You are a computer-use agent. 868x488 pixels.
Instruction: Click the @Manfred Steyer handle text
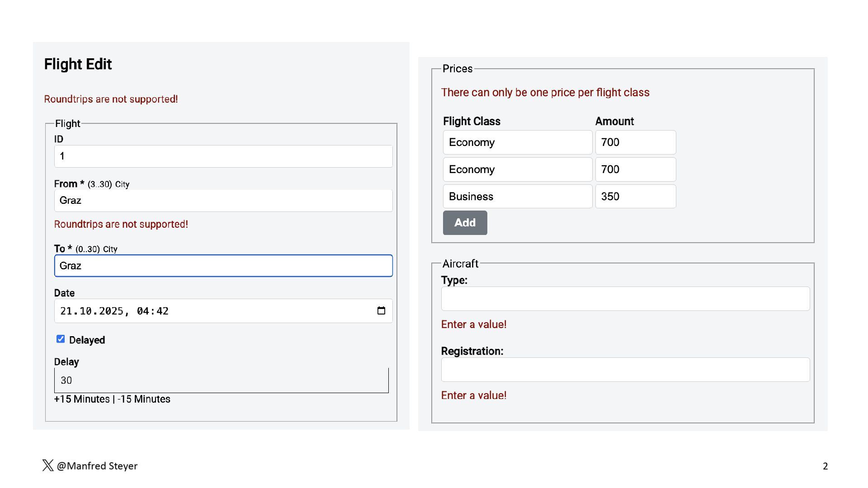[97, 466]
